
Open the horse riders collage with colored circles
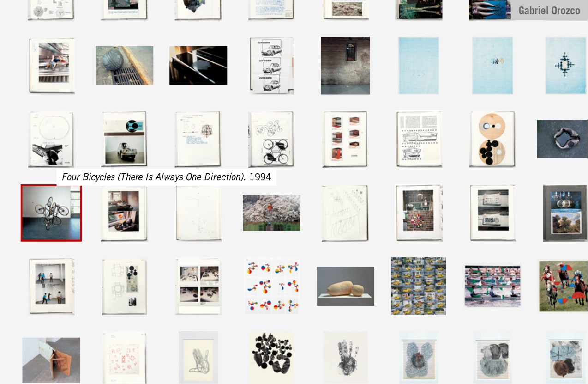tap(563, 286)
